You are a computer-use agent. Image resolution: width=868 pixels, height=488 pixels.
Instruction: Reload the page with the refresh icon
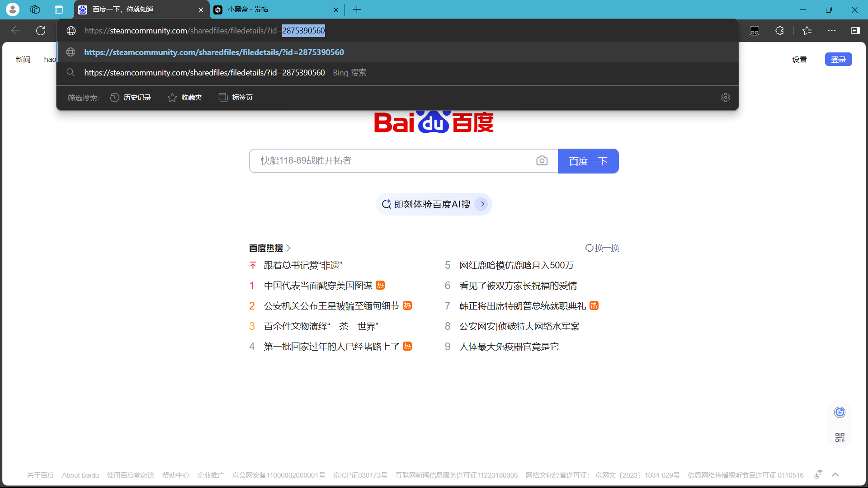tap(41, 30)
